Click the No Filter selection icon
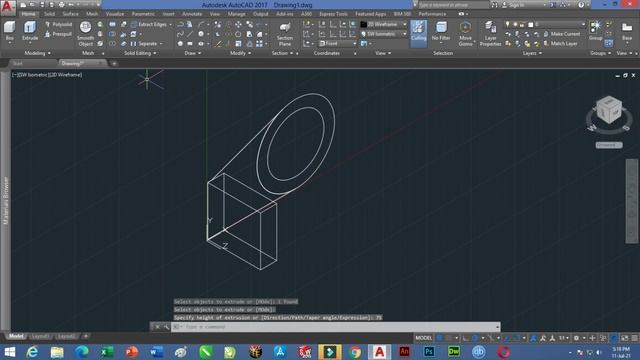Viewport: 640px width, 360px height. 441,32
